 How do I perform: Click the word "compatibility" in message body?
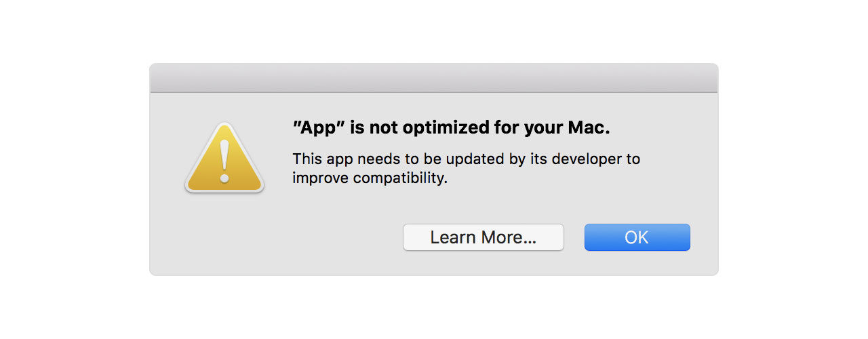pos(396,180)
